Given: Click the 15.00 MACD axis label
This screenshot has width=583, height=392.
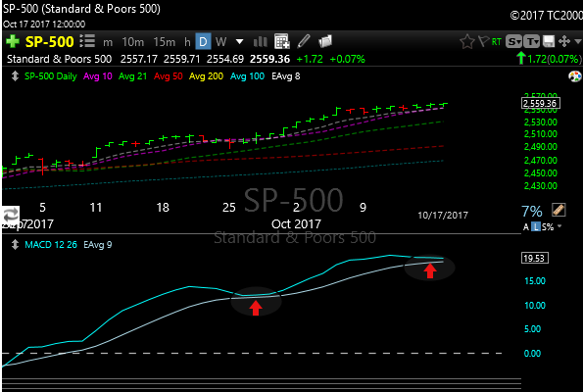Looking at the screenshot, I should [x=535, y=281].
